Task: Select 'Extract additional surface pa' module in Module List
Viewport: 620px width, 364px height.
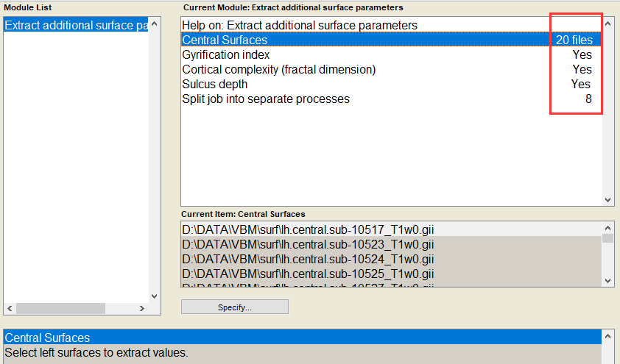Action: pyautogui.click(x=76, y=25)
